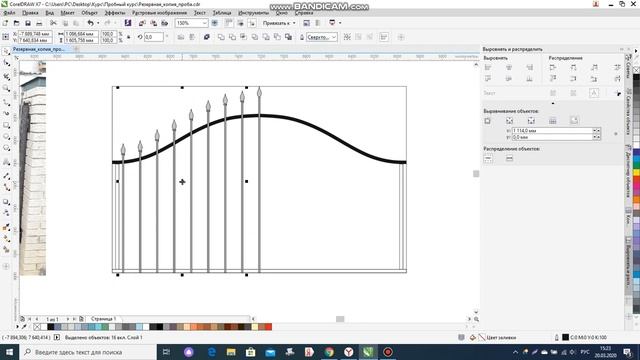Toggle align to page center option
The width and height of the screenshot is (640, 360).
pos(531,121)
